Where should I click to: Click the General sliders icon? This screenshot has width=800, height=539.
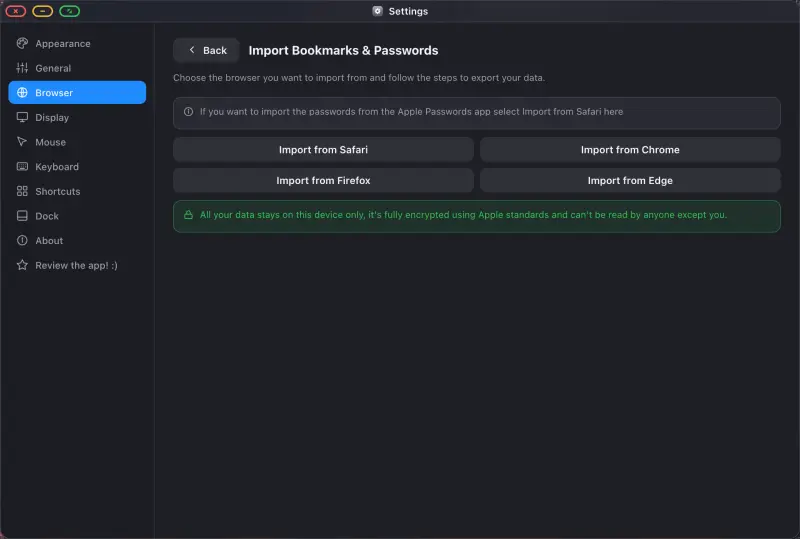tap(22, 68)
